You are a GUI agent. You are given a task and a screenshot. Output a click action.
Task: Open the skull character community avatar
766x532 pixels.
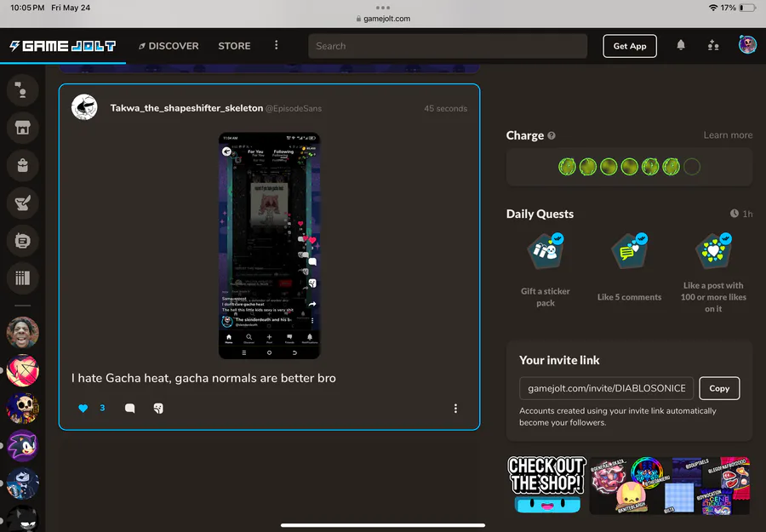pos(22,408)
